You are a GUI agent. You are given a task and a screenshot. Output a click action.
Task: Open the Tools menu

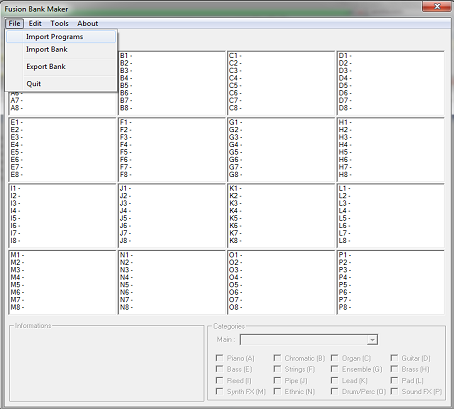(59, 23)
